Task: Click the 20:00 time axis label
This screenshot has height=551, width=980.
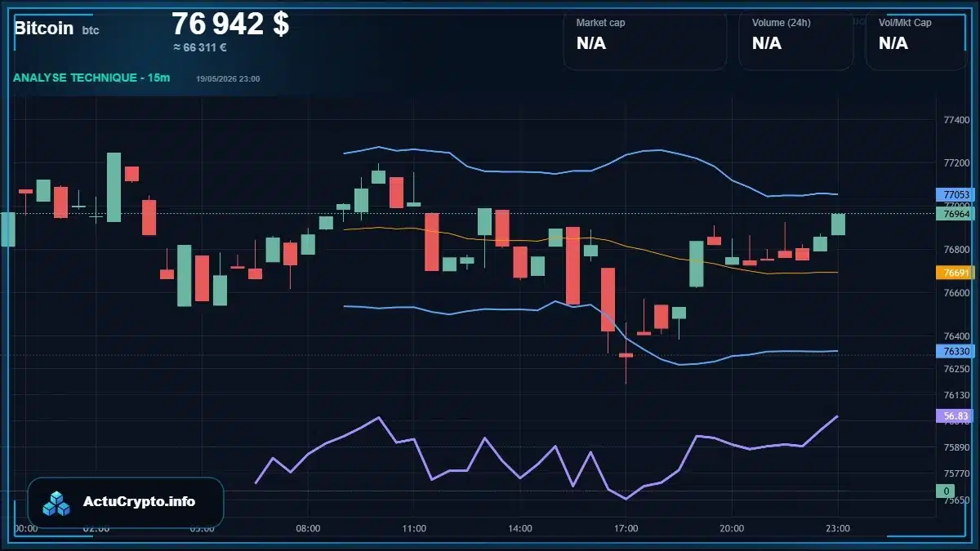Action: [732, 529]
